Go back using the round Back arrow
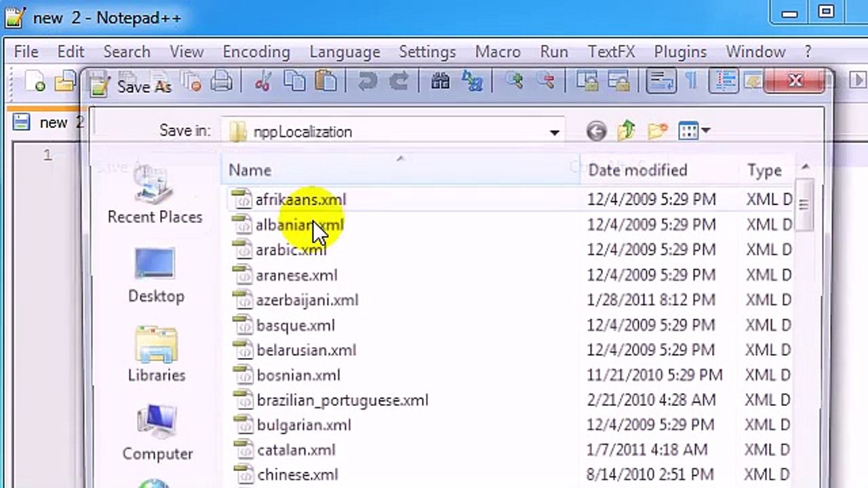 point(596,131)
